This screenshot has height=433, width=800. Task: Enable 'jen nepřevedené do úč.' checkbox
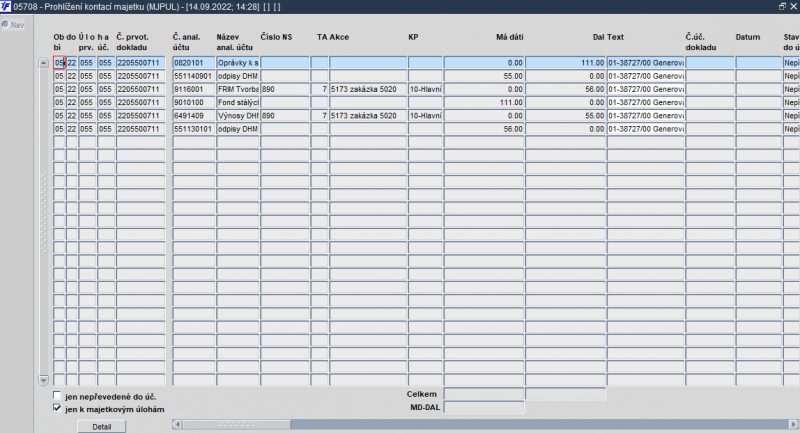tap(57, 396)
